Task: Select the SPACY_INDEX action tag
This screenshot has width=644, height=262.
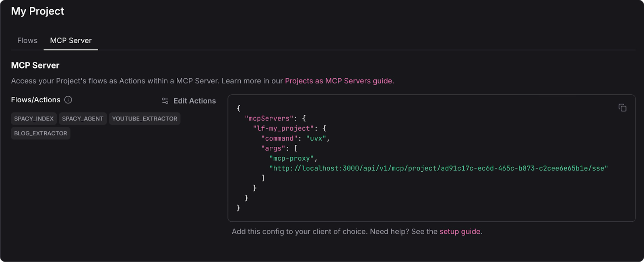Action: [x=34, y=119]
